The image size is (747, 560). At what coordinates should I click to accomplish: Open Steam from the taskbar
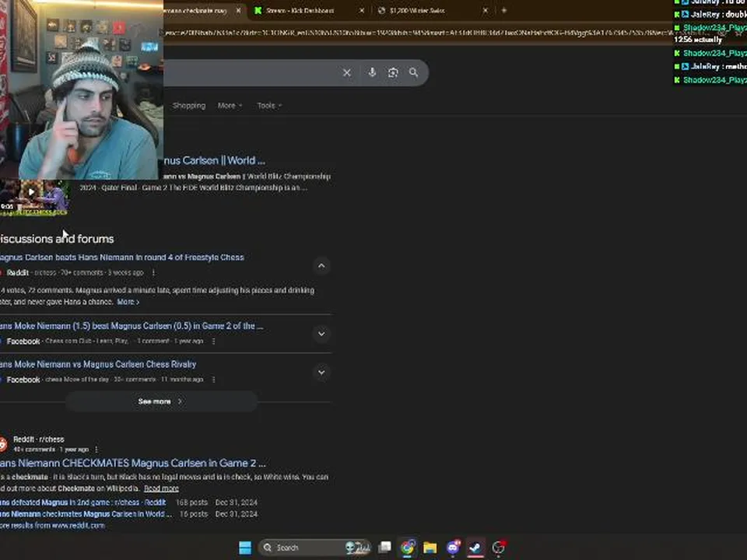(475, 548)
